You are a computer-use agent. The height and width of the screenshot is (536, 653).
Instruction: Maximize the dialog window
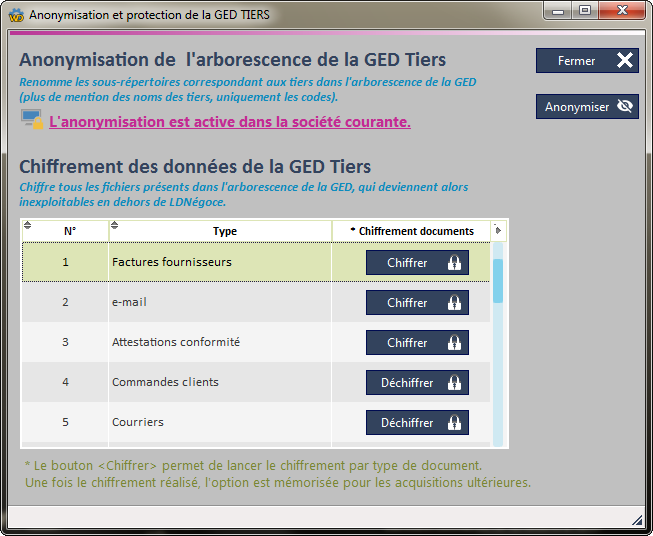(584, 11)
